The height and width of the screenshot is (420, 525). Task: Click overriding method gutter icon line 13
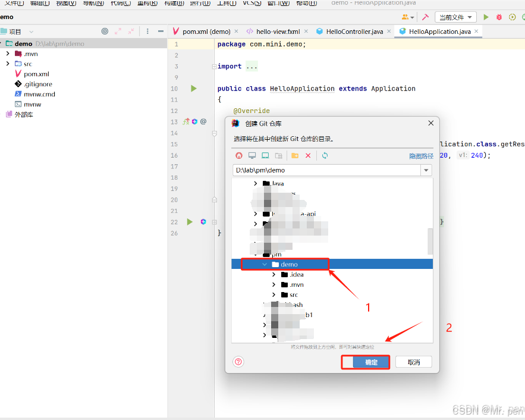click(186, 121)
